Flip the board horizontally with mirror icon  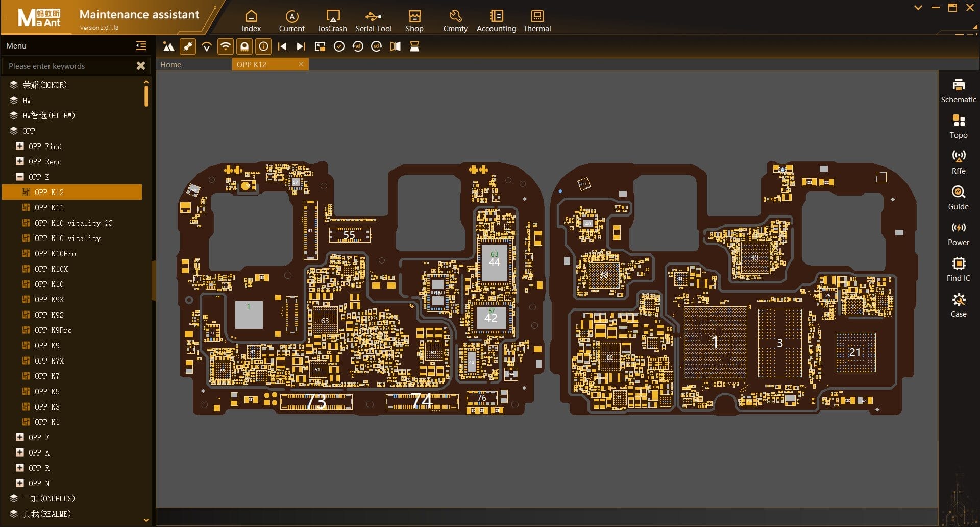[395, 47]
